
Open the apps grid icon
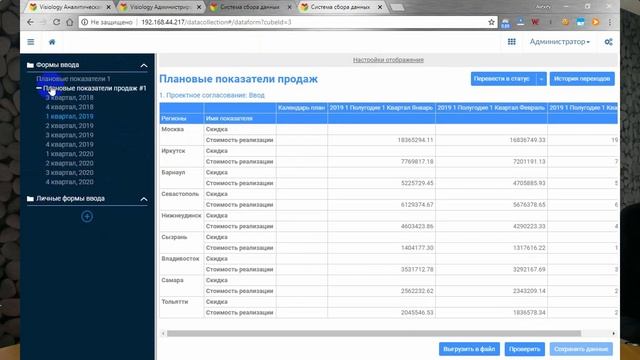pos(511,42)
